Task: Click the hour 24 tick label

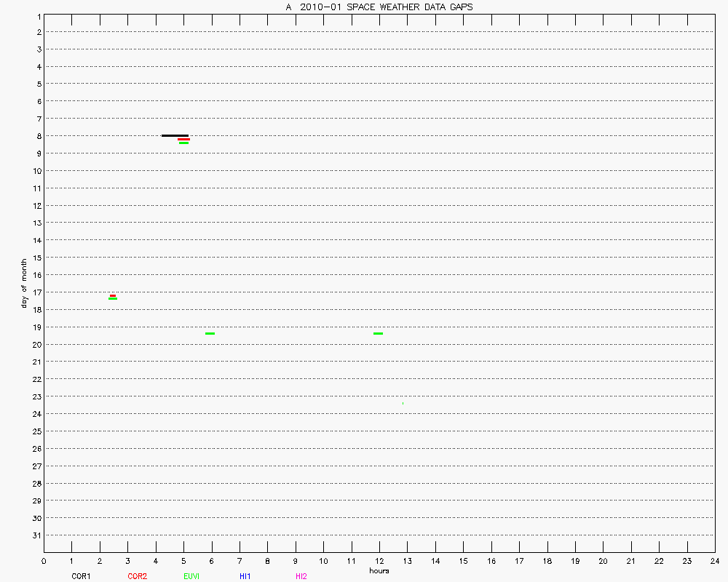Action: pyautogui.click(x=715, y=561)
